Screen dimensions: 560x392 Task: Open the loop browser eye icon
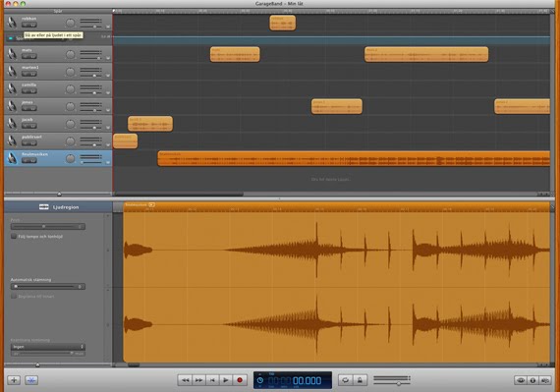point(521,380)
